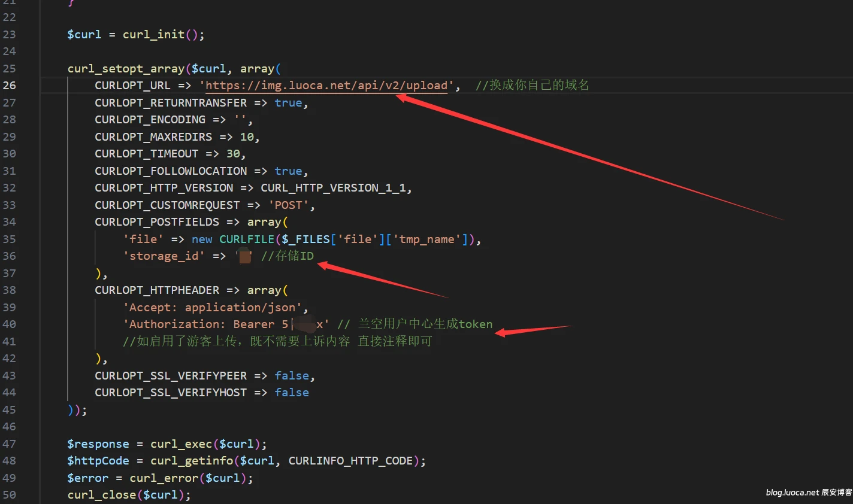853x504 pixels.
Task: Click the $response variable
Action: (98, 444)
